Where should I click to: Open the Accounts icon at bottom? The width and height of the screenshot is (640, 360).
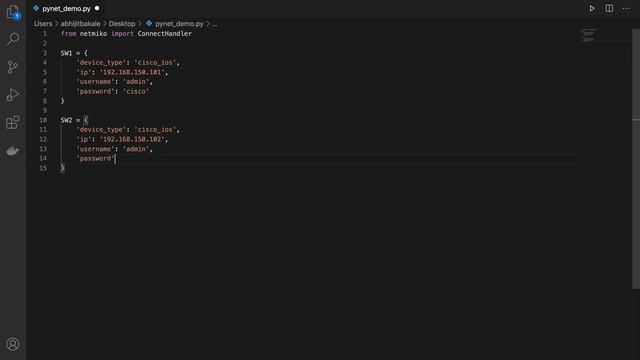(13, 344)
